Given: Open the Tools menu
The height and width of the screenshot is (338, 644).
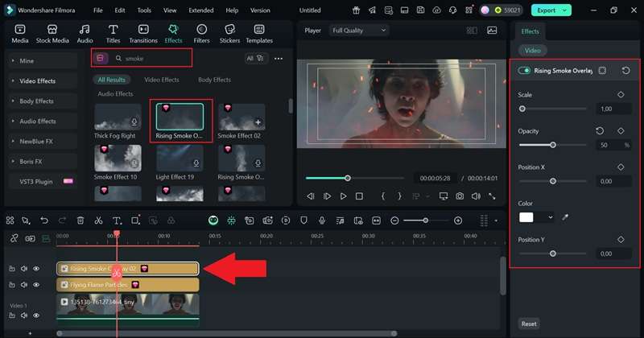Looking at the screenshot, I should coord(144,10).
